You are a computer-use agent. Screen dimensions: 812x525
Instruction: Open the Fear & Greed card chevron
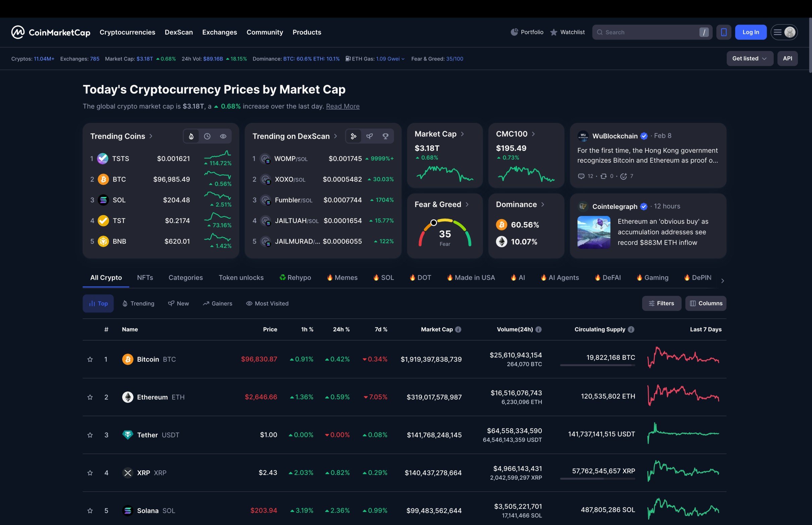467,205
